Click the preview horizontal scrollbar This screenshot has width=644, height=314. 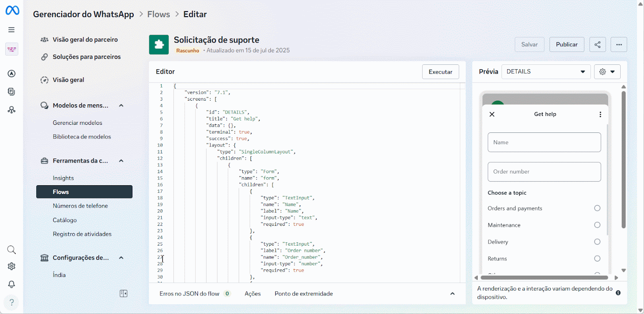coord(545,277)
